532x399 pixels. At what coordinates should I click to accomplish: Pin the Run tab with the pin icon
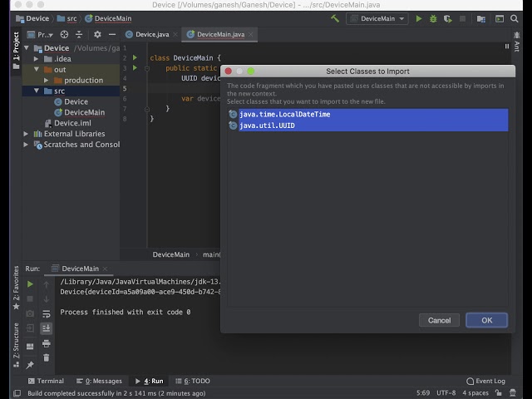pyautogui.click(x=30, y=365)
